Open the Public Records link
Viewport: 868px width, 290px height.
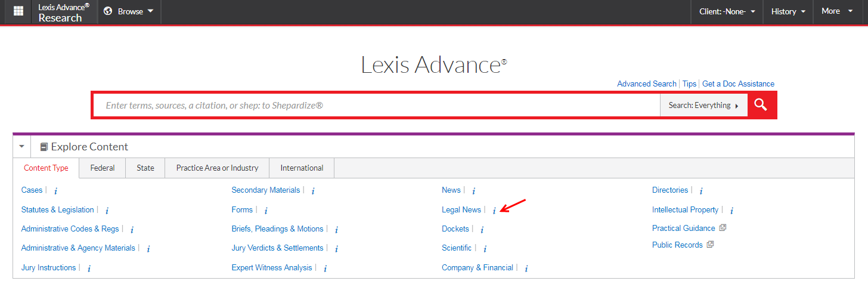[x=677, y=245]
